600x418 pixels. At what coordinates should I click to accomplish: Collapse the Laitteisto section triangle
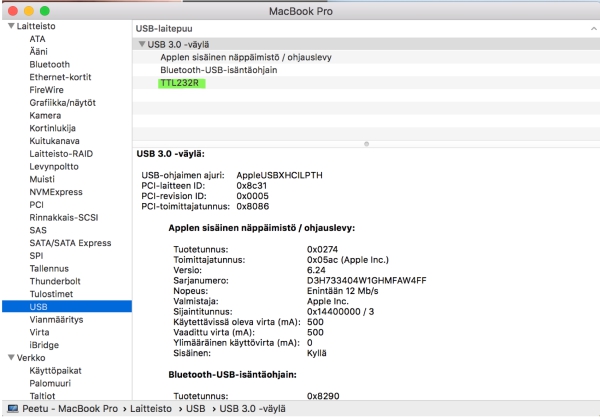click(11, 26)
